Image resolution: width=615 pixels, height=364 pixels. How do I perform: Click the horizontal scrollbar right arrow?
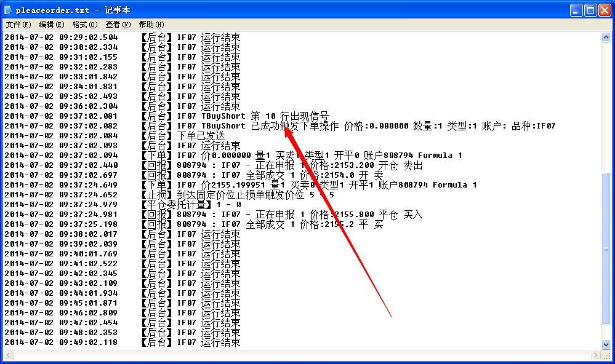[x=596, y=355]
